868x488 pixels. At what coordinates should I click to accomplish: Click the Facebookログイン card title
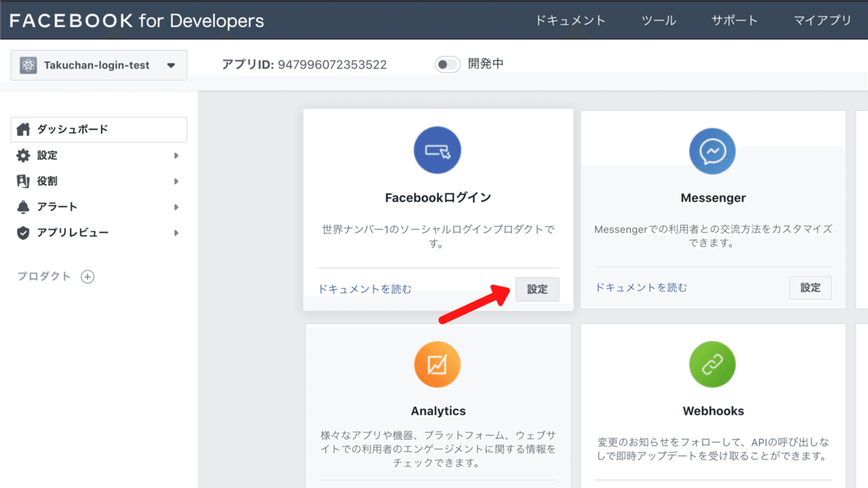tap(438, 197)
